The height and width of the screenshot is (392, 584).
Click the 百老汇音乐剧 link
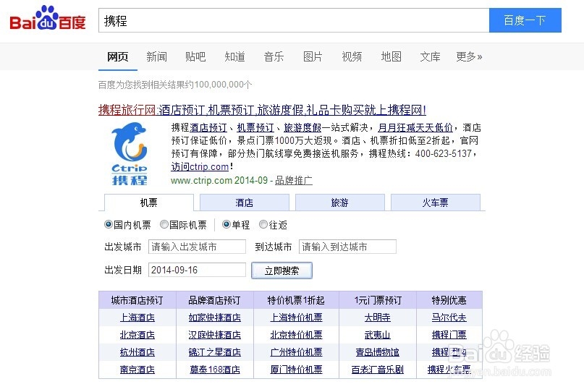378,370
